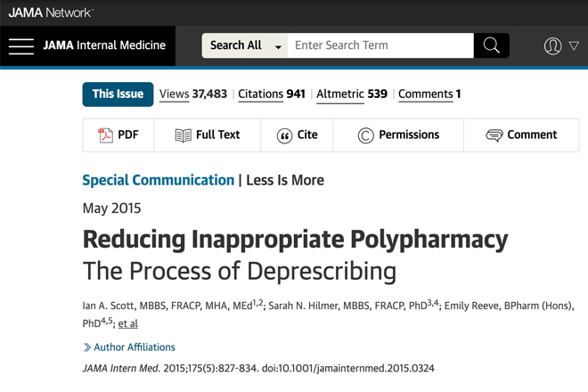The width and height of the screenshot is (588, 392).
Task: Show all authors via et al link
Action: click(128, 323)
